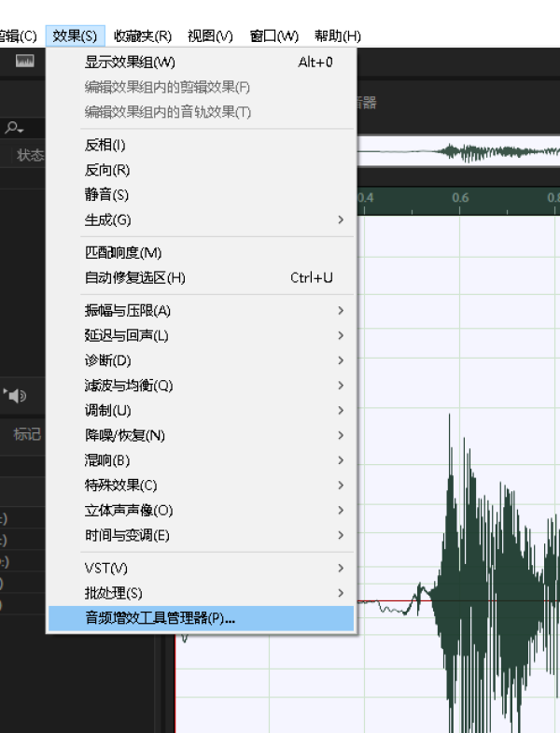Open the 窗口(W) menu in menu bar
560x733 pixels.
pos(273,36)
